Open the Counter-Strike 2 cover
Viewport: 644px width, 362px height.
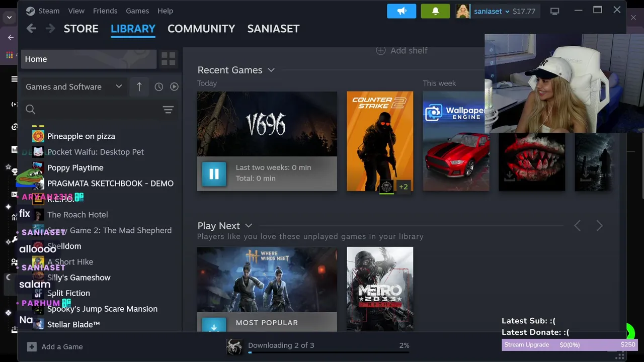click(x=380, y=141)
